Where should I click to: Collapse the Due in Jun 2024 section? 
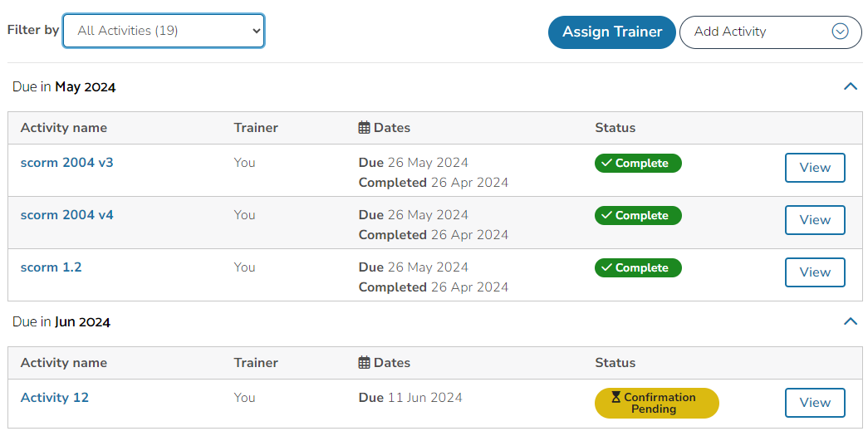[x=851, y=321]
